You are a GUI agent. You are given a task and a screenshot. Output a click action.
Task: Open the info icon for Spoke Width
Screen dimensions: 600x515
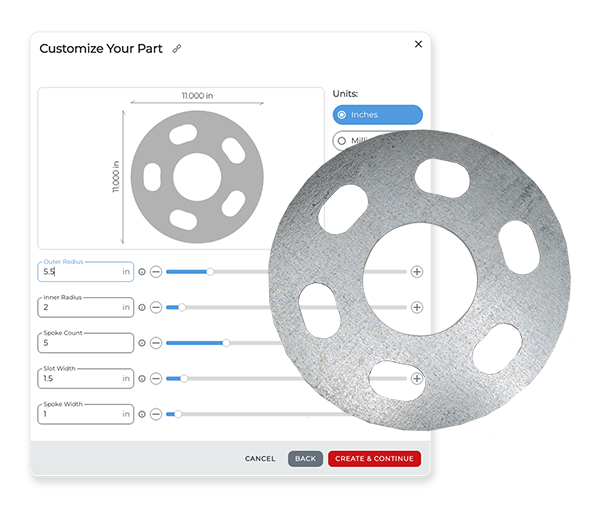142,414
